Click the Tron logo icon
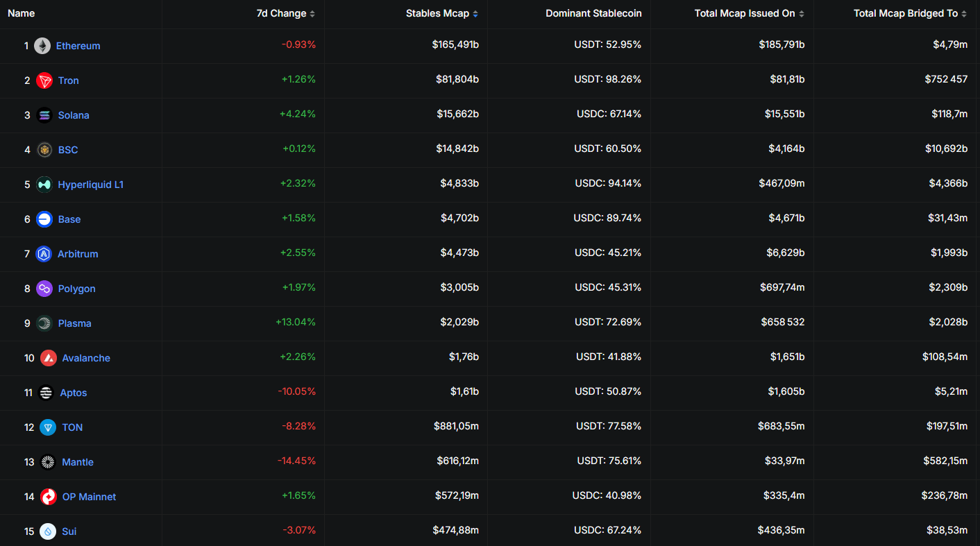This screenshot has height=546, width=980. pos(44,80)
